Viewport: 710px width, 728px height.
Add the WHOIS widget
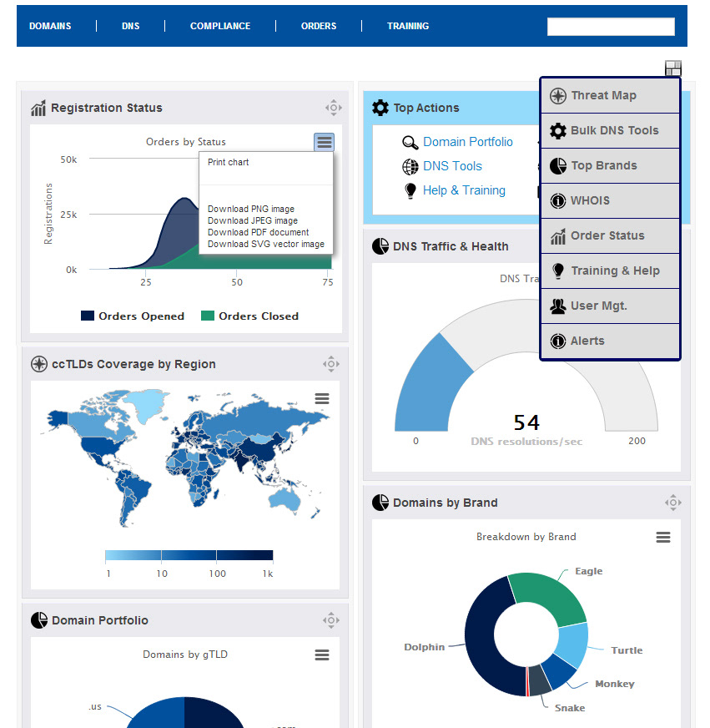point(610,200)
